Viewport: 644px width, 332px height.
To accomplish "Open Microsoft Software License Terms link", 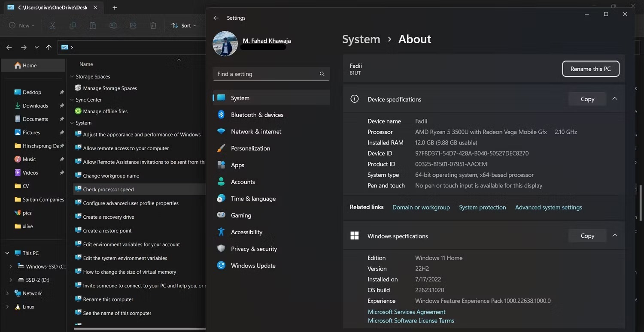I will pos(411,320).
